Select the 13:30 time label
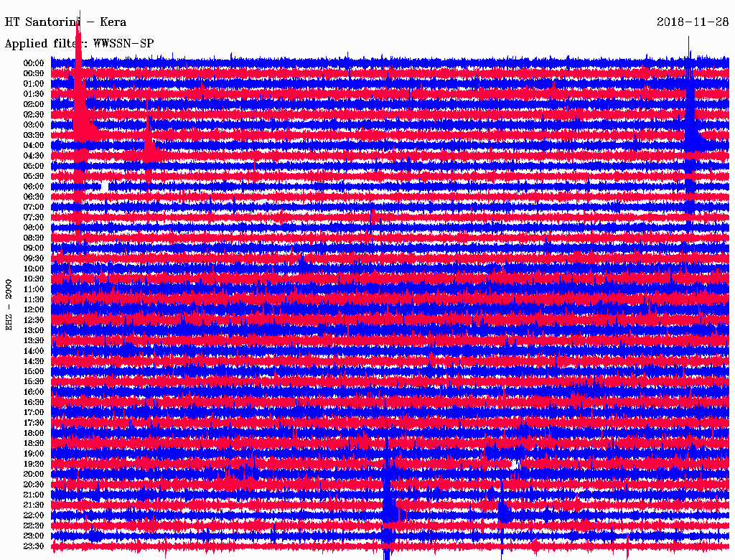 pyautogui.click(x=34, y=340)
